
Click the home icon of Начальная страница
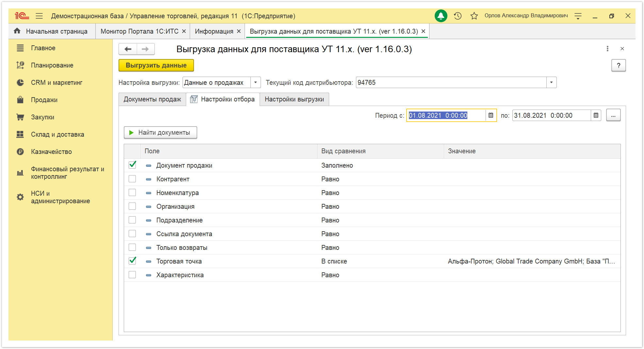click(x=17, y=31)
